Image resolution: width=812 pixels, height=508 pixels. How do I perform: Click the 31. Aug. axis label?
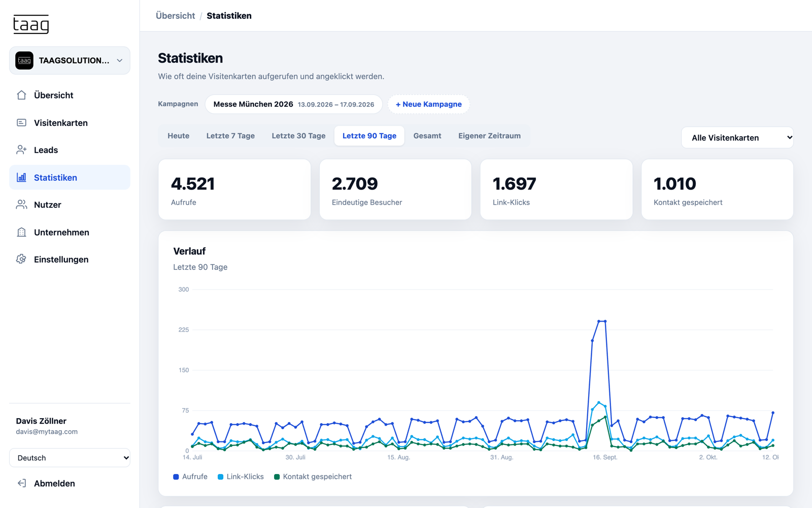pos(501,457)
